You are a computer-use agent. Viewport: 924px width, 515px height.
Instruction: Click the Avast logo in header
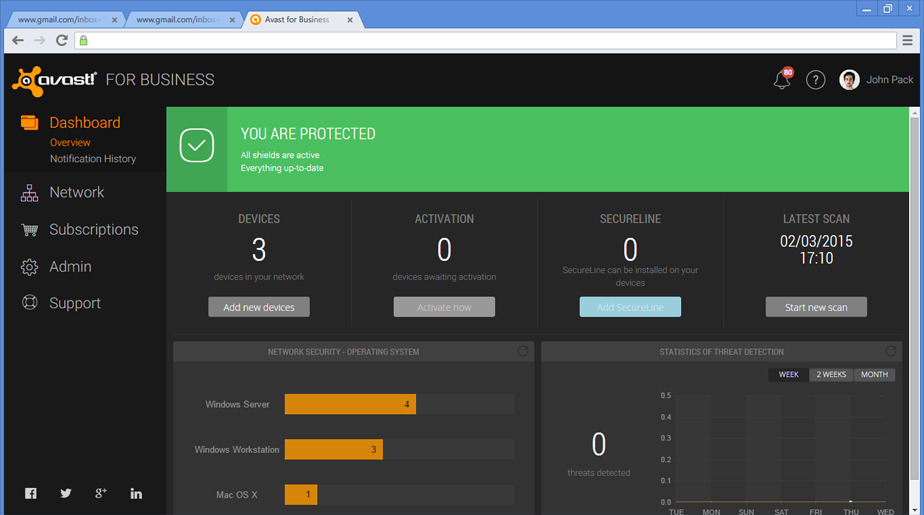click(x=54, y=81)
